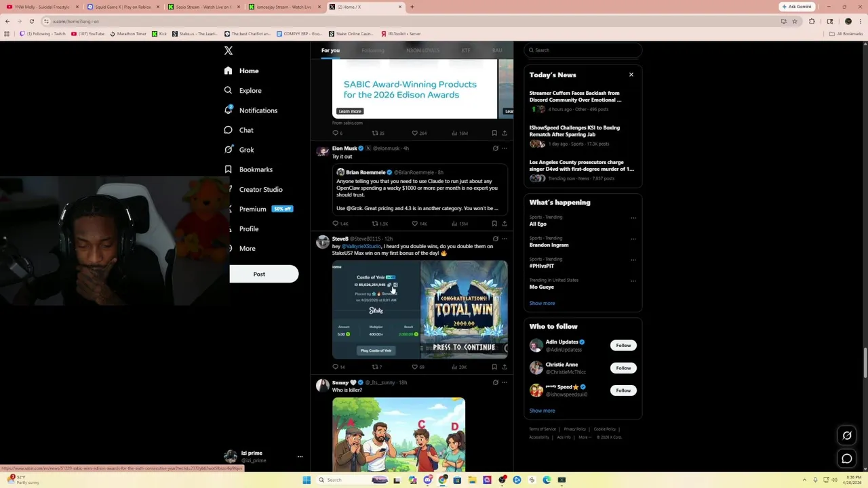Open Los Angeles County prosecutors news story
The height and width of the screenshot is (488, 868).
tap(582, 169)
